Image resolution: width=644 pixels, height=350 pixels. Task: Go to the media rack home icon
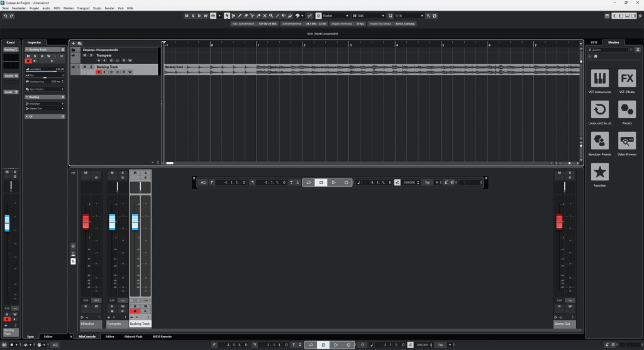click(596, 56)
